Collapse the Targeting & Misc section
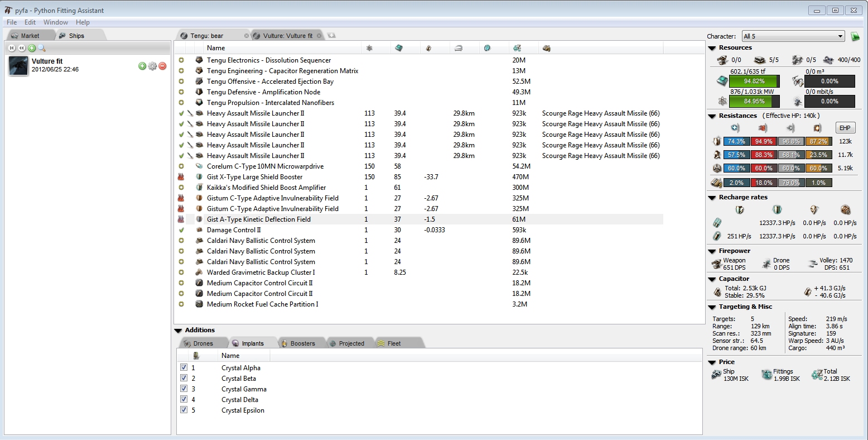This screenshot has height=440, width=868. pyautogui.click(x=712, y=307)
